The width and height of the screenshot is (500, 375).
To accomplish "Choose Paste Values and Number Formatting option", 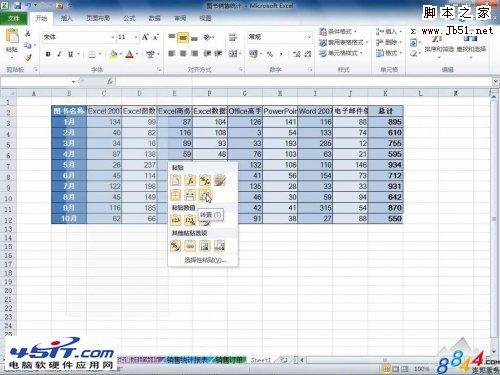I will pos(190,220).
